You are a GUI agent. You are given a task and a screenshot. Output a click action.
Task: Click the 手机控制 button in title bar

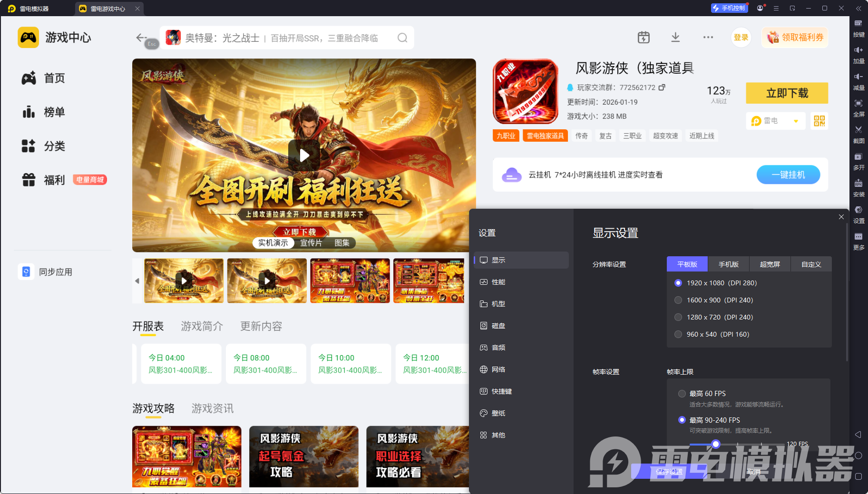729,8
